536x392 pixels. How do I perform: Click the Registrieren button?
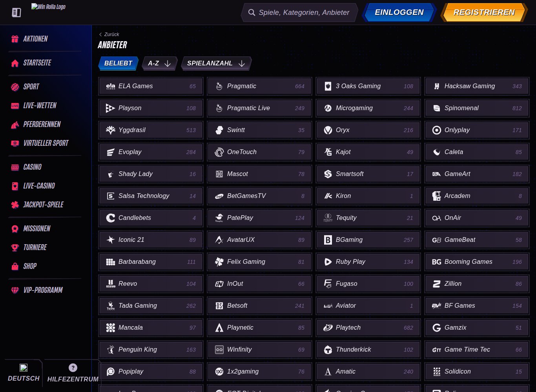(x=484, y=13)
